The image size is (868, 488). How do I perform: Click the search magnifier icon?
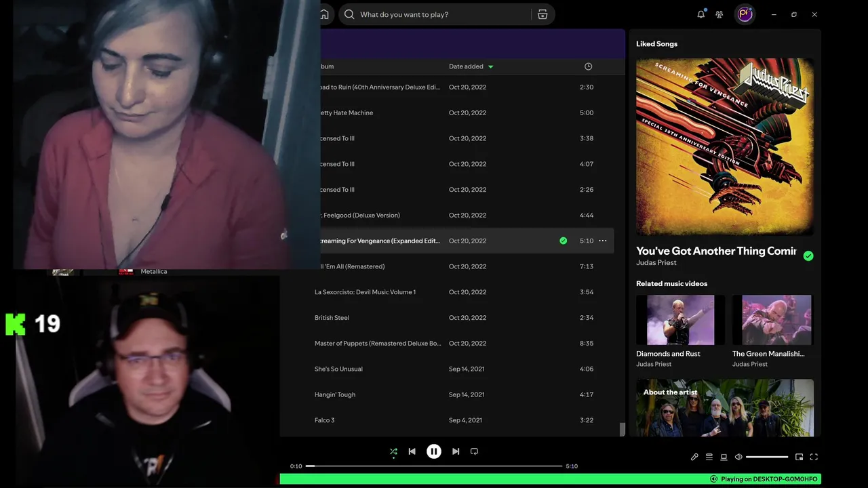349,14
